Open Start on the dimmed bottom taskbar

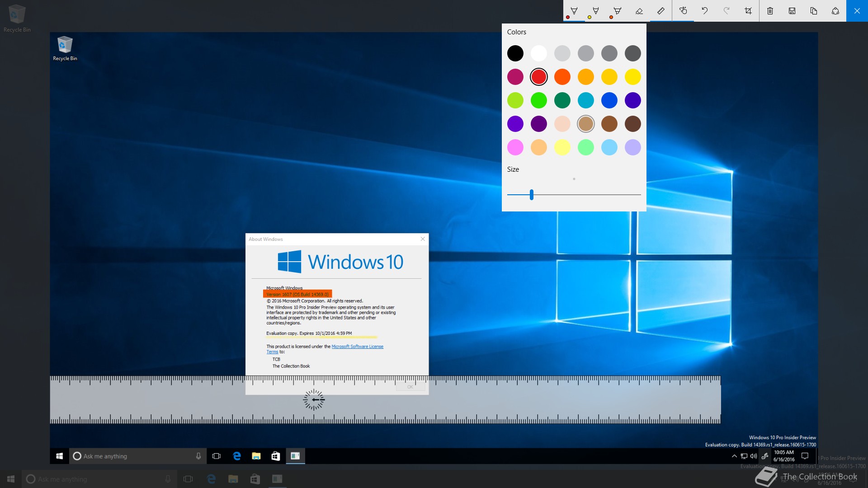coord(11,479)
